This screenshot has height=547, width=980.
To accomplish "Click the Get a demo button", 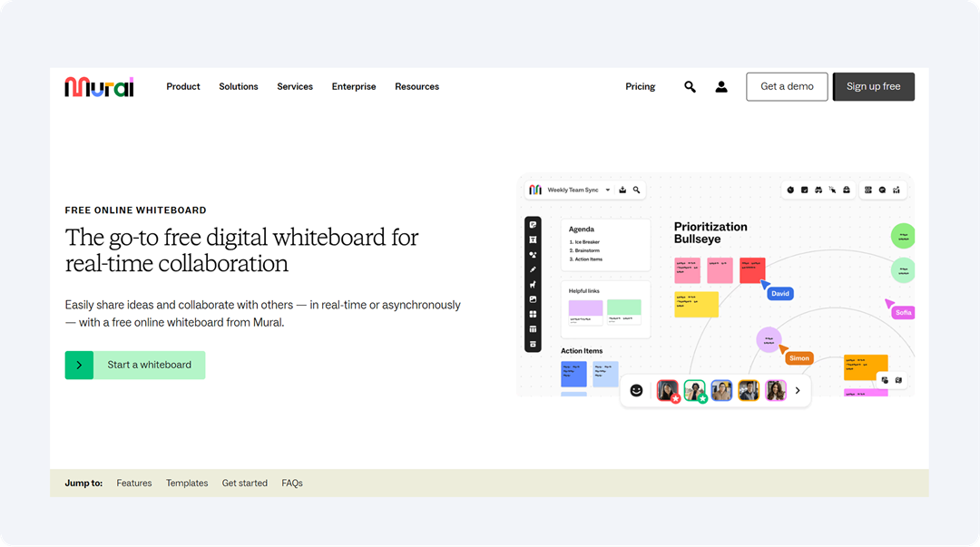I will click(787, 87).
